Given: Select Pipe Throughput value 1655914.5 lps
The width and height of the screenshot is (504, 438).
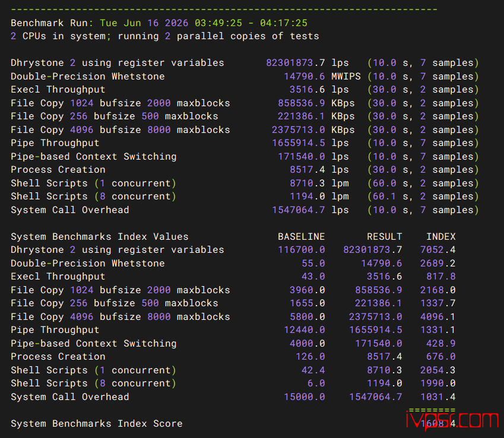Looking at the screenshot, I should coord(310,142).
